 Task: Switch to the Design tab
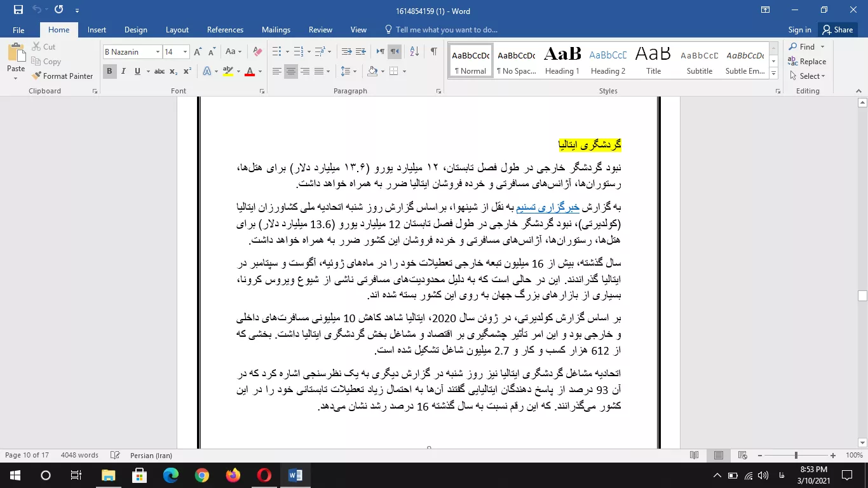[x=136, y=30]
